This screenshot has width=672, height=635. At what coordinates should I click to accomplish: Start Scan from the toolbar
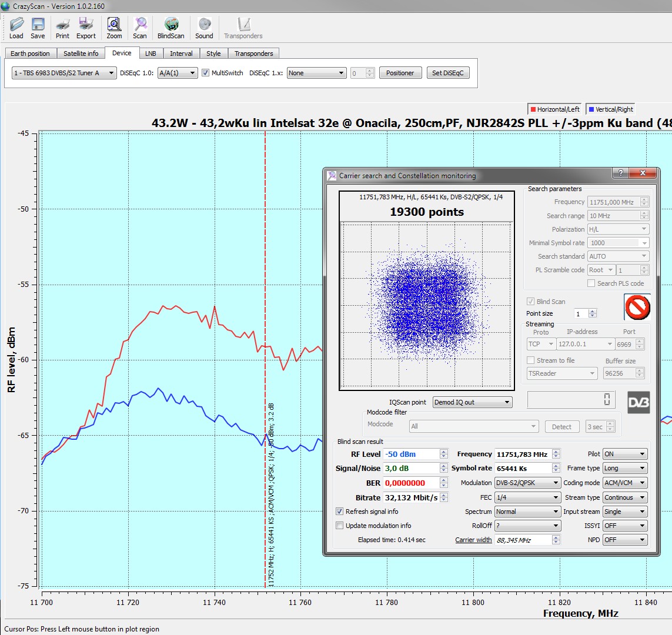140,28
